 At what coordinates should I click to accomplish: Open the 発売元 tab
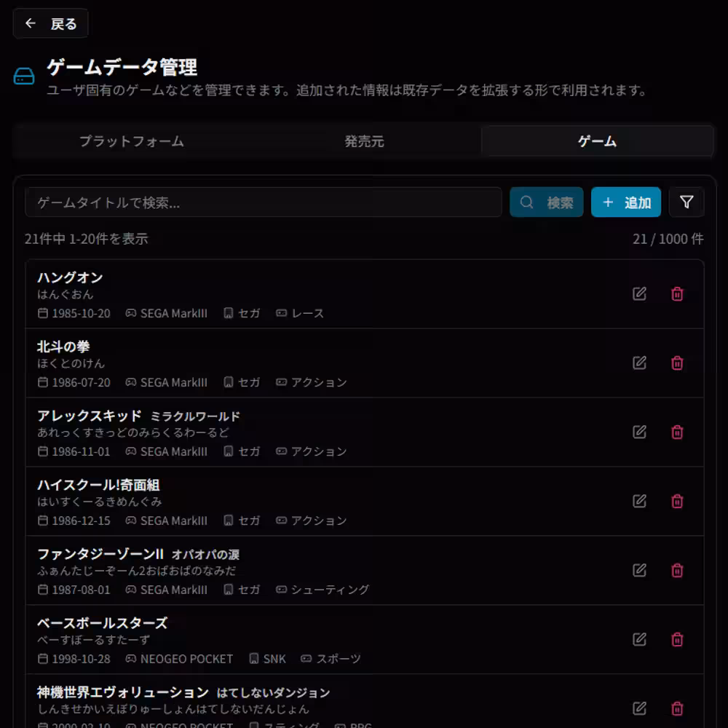[364, 141]
